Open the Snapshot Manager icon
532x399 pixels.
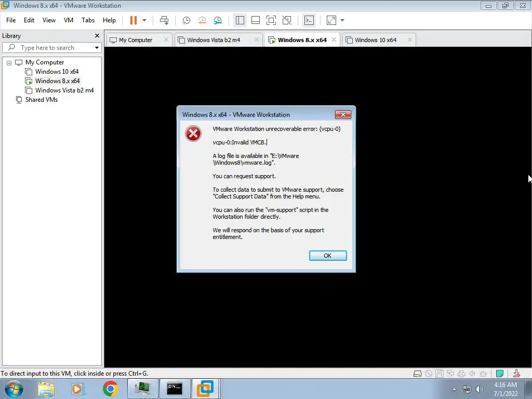pyautogui.click(x=218, y=20)
